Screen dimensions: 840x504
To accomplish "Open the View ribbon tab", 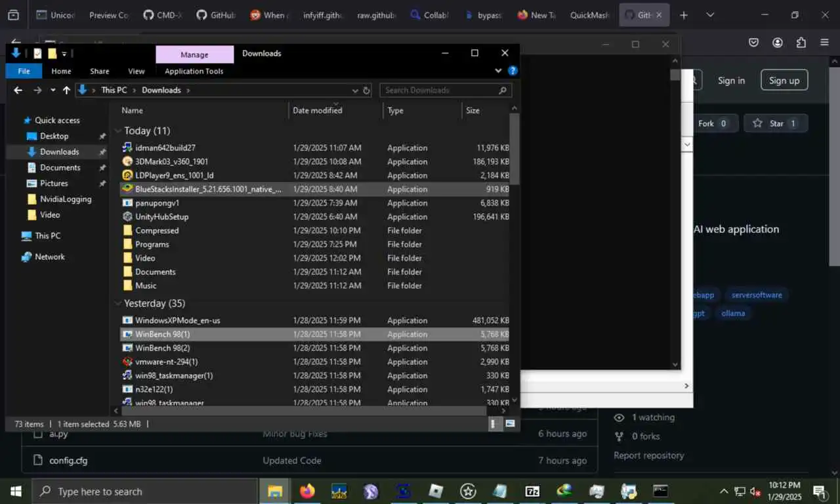I will click(136, 71).
